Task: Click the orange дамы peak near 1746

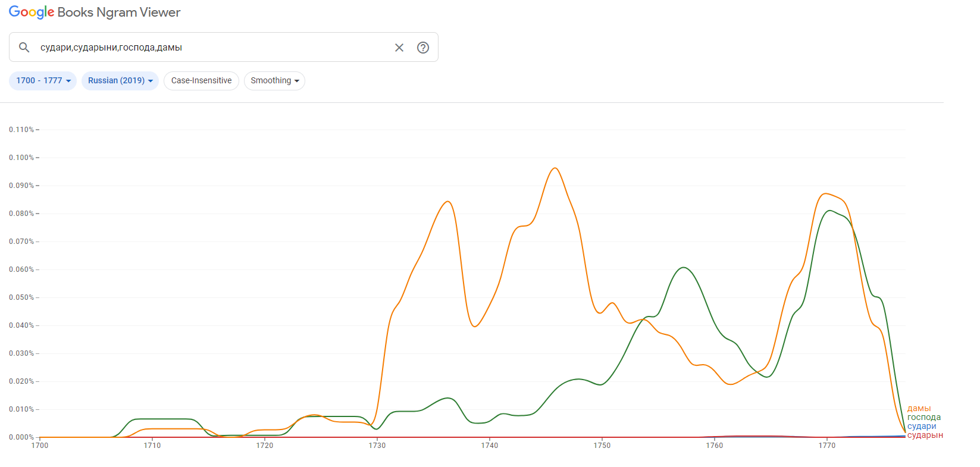Action: click(555, 168)
